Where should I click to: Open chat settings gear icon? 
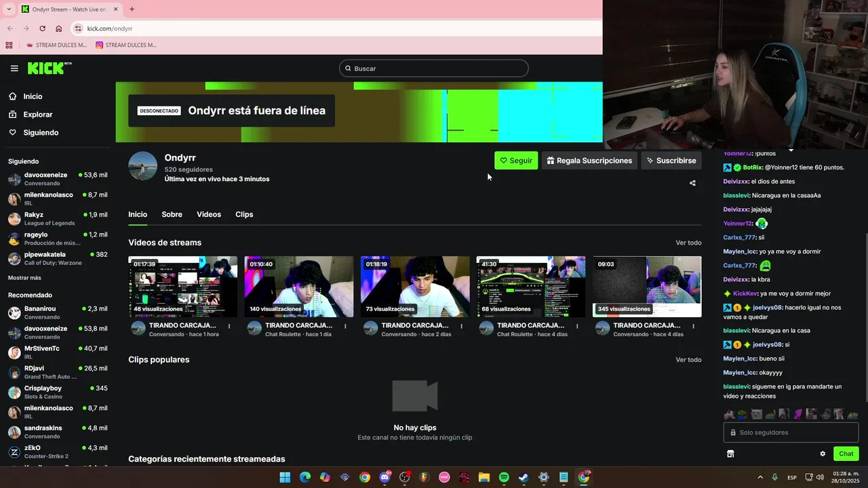[823, 454]
